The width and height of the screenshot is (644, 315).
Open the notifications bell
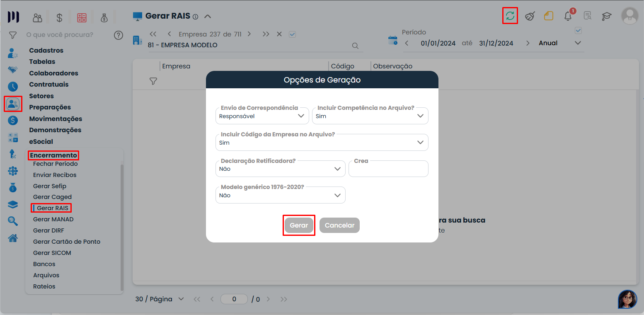coord(568,16)
